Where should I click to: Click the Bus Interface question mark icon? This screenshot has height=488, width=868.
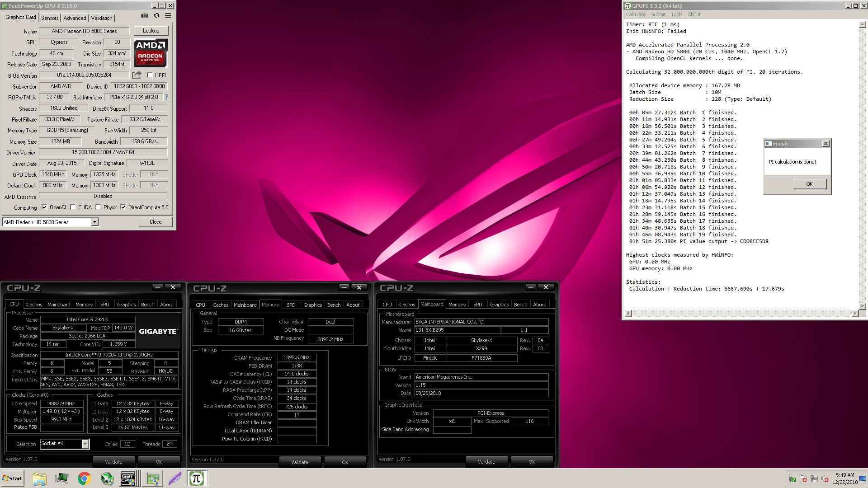point(166,97)
